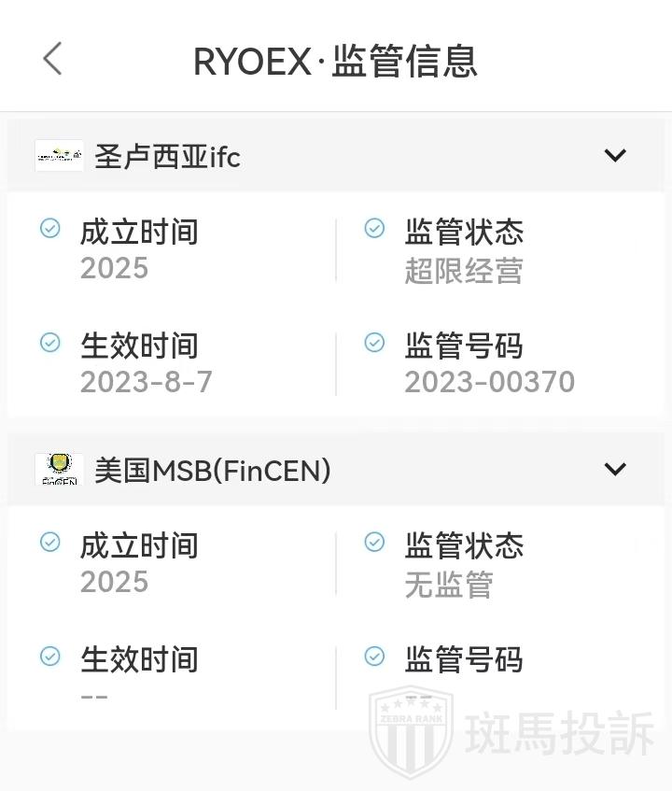Screen dimensions: 672x791
Task: Click check icon beside 生效时间 2023-8-7
Action: tap(50, 343)
